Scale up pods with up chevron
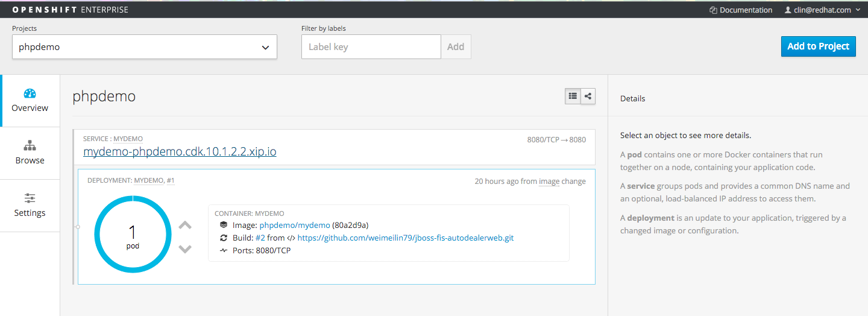 pos(185,226)
